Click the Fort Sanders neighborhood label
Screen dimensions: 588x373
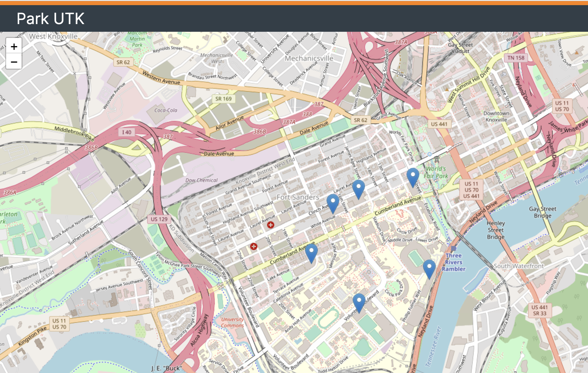coord(298,197)
